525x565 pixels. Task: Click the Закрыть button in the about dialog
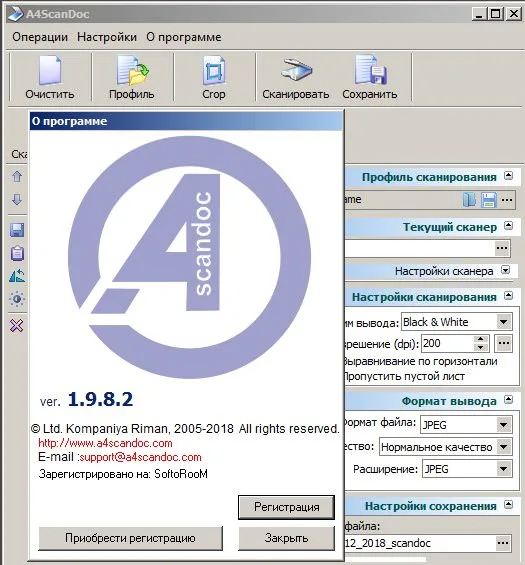point(286,538)
